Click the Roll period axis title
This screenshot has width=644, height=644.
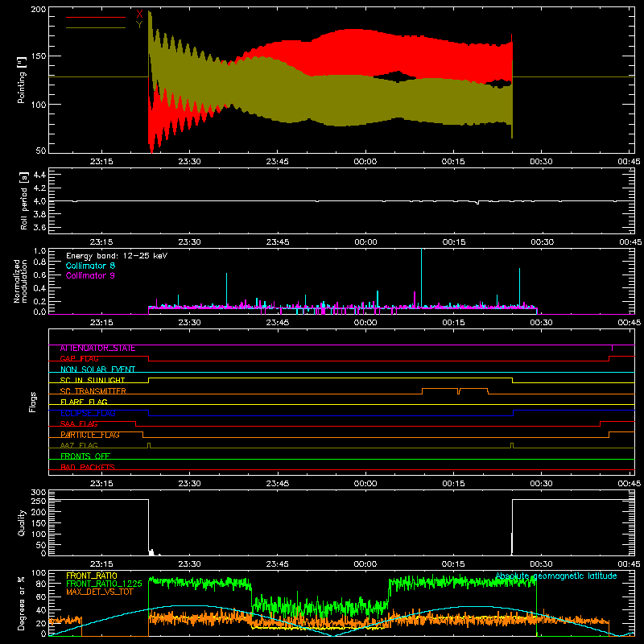pyautogui.click(x=23, y=200)
